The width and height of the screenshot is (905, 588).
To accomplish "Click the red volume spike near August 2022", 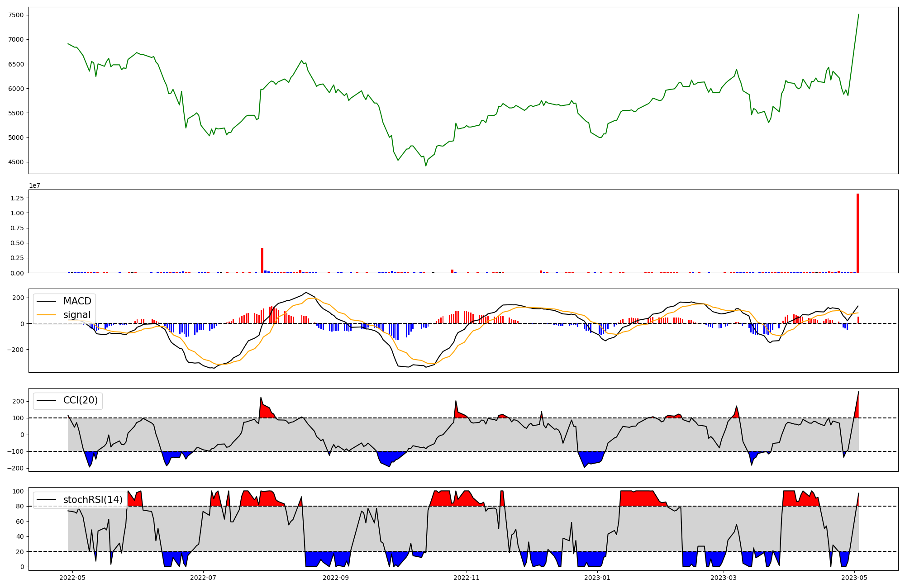I will (x=262, y=260).
